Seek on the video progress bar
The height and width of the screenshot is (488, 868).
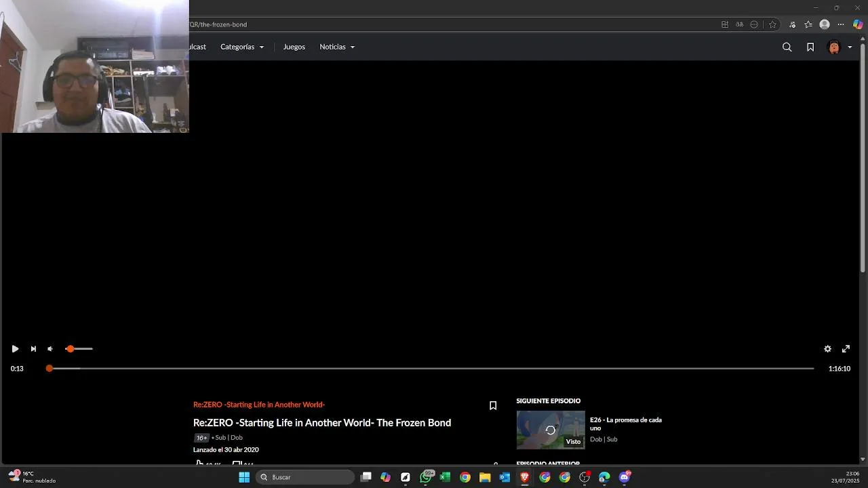pos(431,369)
